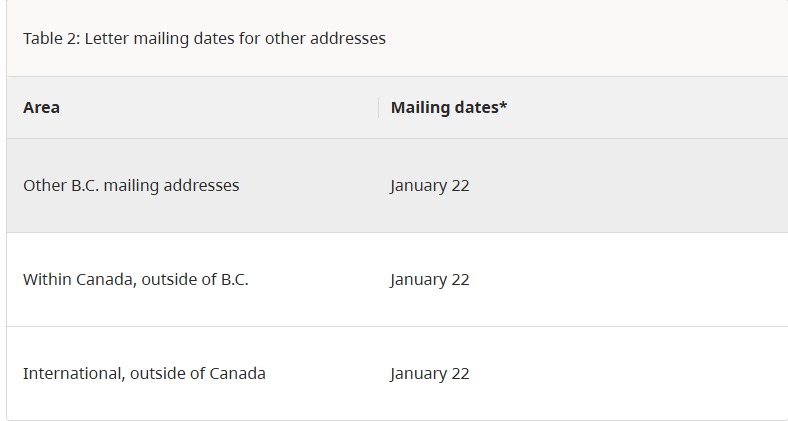Click the "Table 2:" label in the caption

(x=51, y=39)
